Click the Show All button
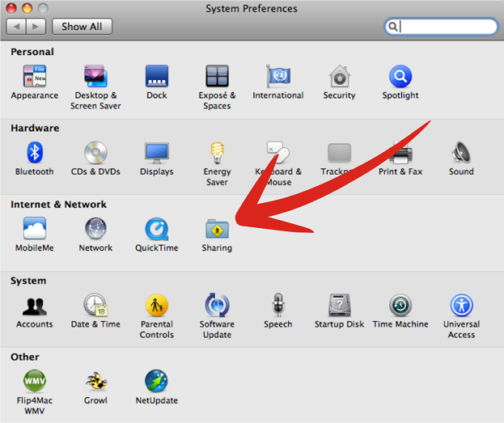Viewport: 504px width, 423px height. 83,27
